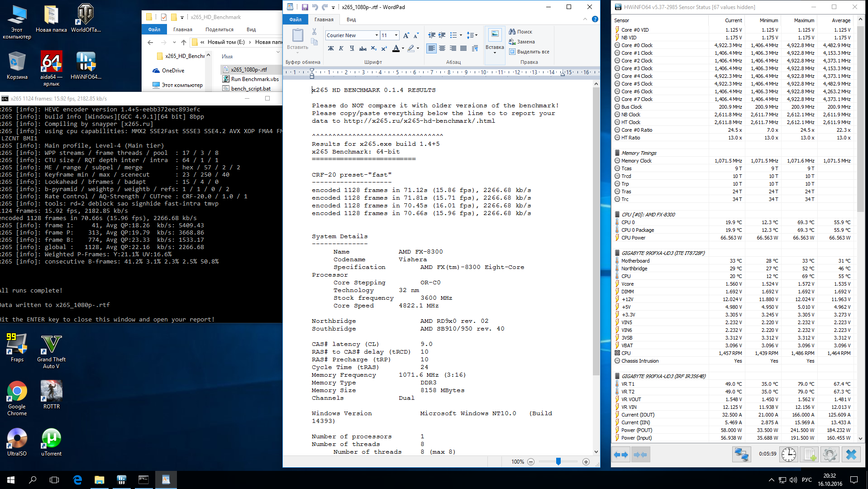This screenshot has width=868, height=489.
Task: Toggle bold formatting in WordPad
Action: [x=331, y=48]
